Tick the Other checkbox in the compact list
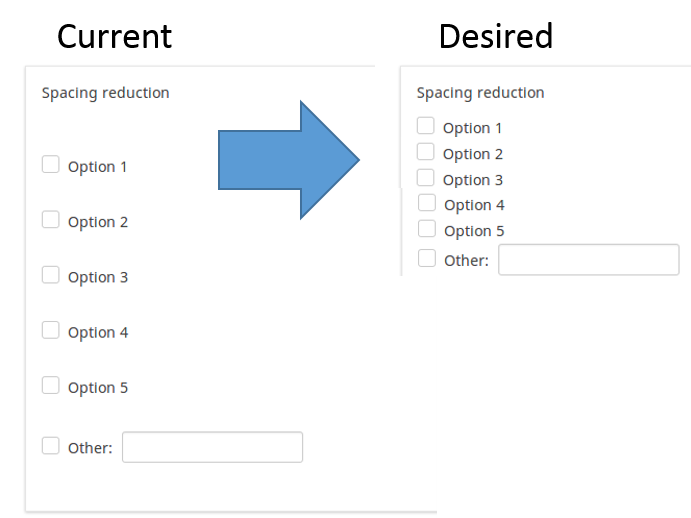Screen dimensions: 691x518 click(427, 258)
